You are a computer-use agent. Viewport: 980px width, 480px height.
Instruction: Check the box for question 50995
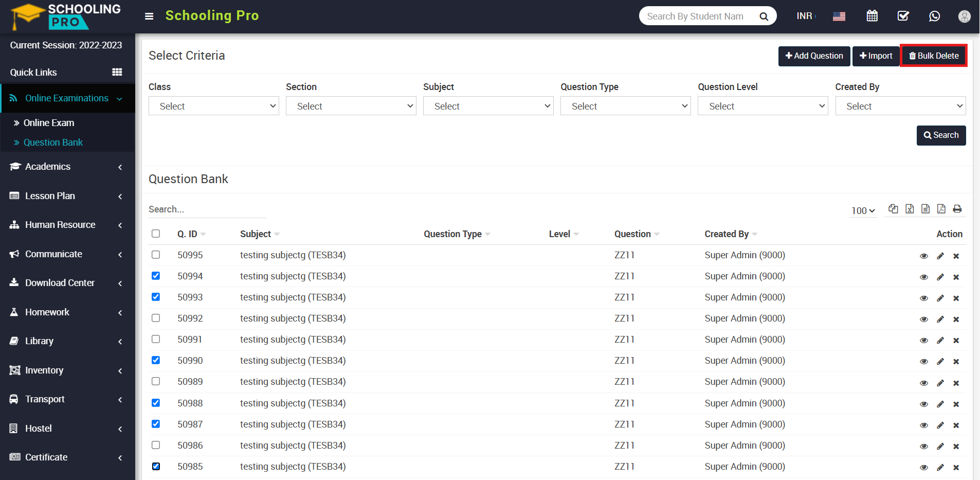(x=156, y=255)
